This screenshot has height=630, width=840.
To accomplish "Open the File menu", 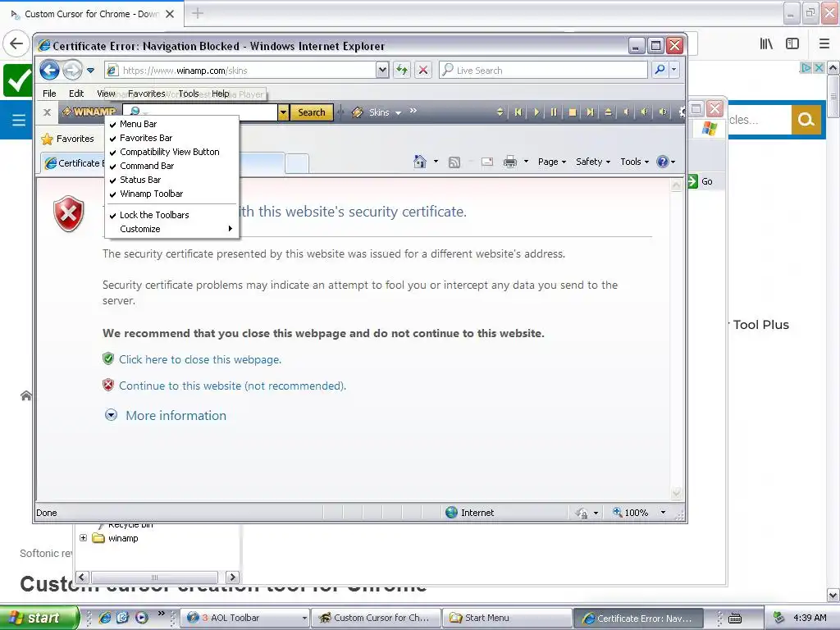I will [49, 94].
